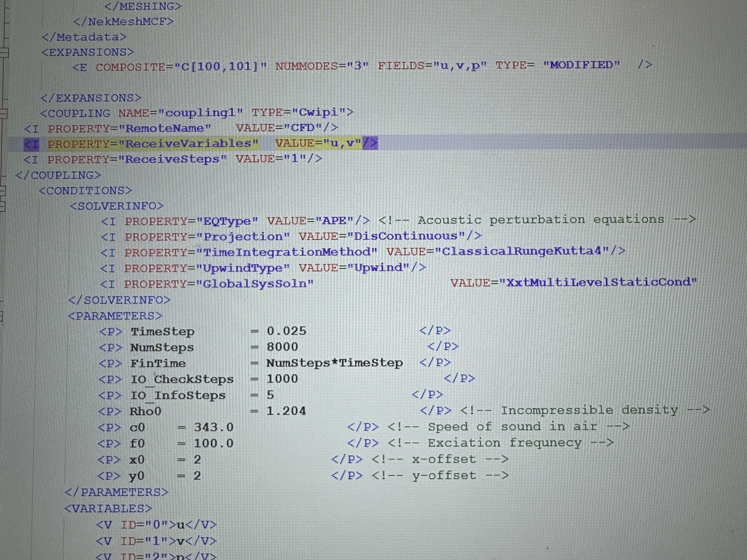The width and height of the screenshot is (747, 560).
Task: Click the <VARIABLES> opening tag
Action: pos(108,508)
